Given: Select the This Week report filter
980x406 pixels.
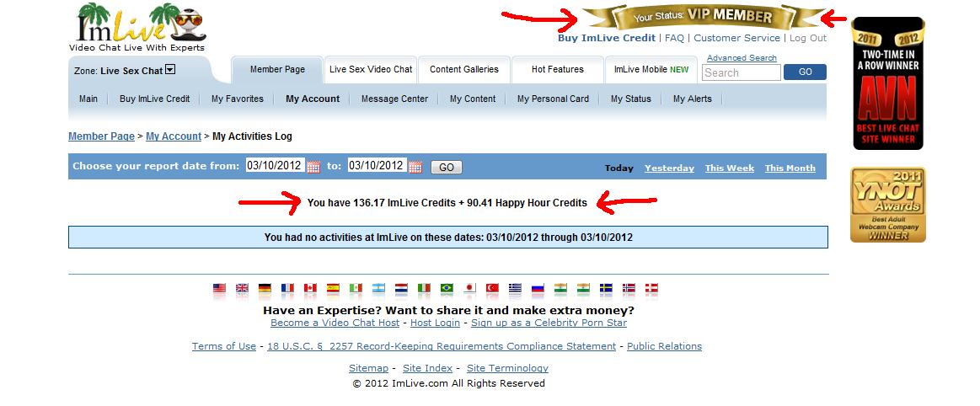Looking at the screenshot, I should click(x=730, y=168).
